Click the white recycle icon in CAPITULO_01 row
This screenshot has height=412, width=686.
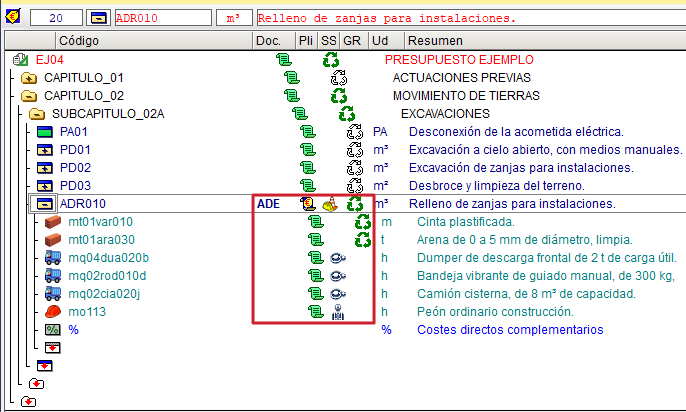[339, 78]
